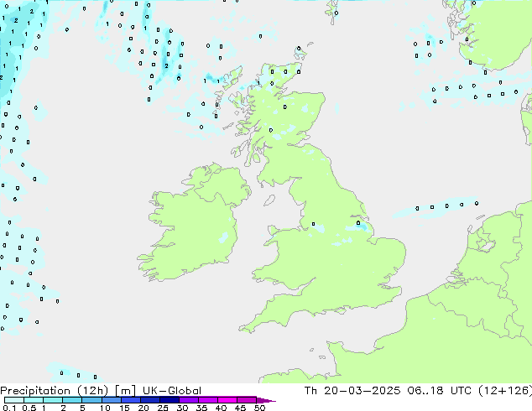
Task: Click the 'Th 20-03-2025' date text
Action: [x=352, y=391]
